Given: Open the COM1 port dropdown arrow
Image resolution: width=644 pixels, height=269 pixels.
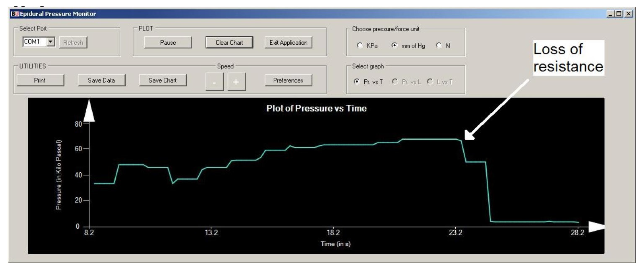Looking at the screenshot, I should click(51, 42).
